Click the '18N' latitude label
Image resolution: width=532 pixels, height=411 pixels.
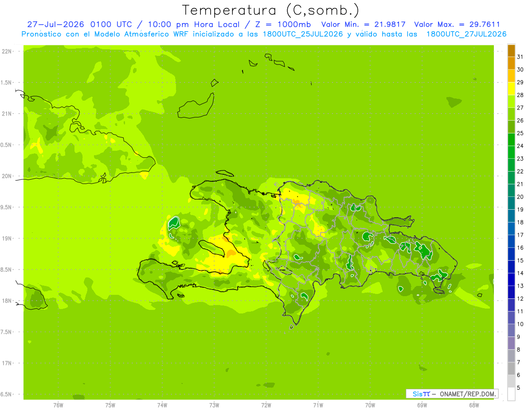coord(7,301)
